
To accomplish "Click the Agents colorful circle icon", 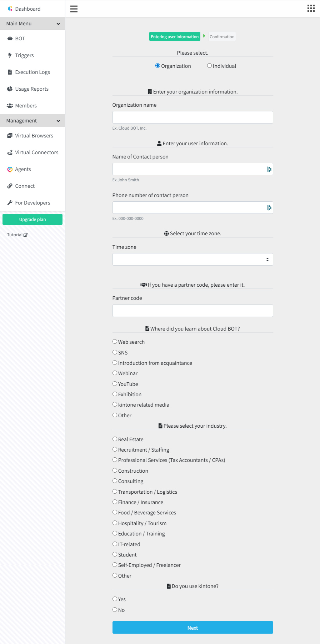I will (x=10, y=169).
